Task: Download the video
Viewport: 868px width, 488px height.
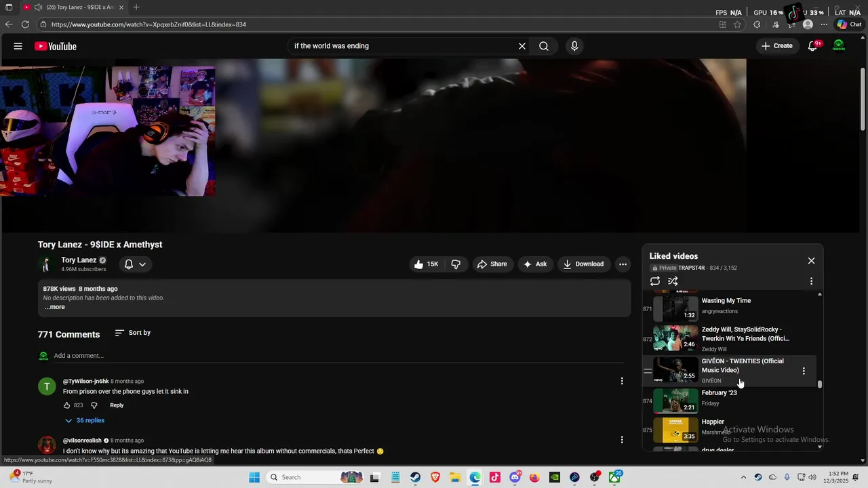Action: coord(583,264)
